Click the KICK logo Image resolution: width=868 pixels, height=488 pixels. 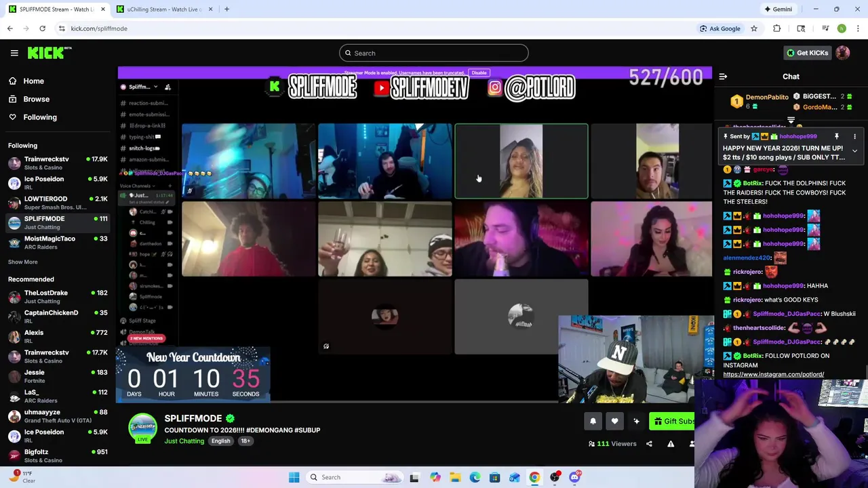click(50, 53)
